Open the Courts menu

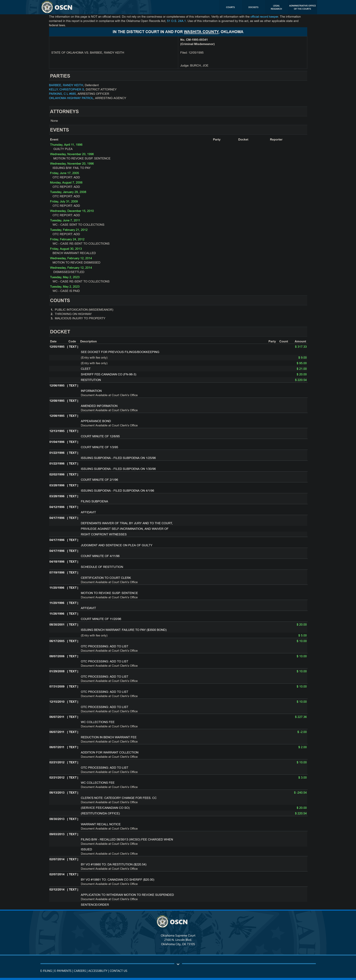pyautogui.click(x=230, y=7)
